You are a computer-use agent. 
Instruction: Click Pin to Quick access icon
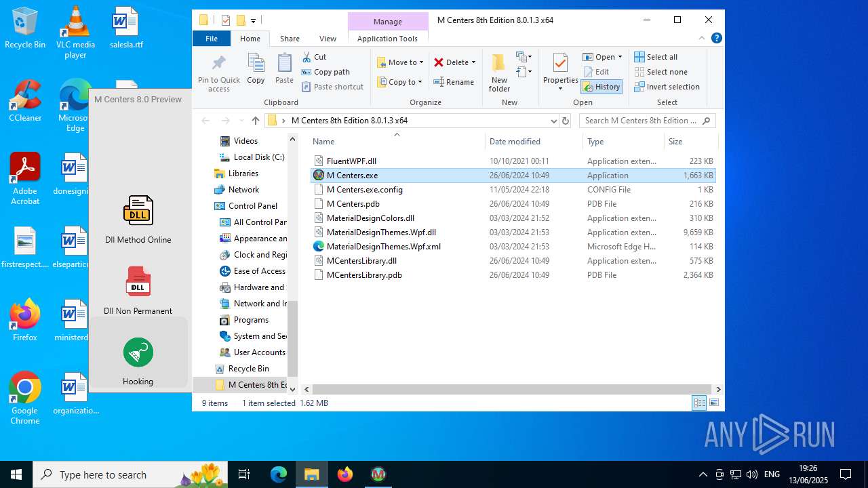218,74
